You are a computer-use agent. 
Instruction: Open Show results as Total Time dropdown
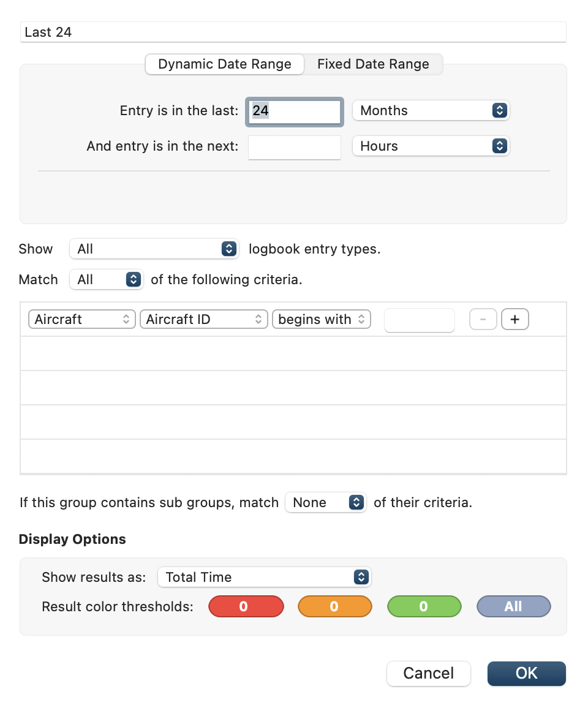pyautogui.click(x=264, y=577)
